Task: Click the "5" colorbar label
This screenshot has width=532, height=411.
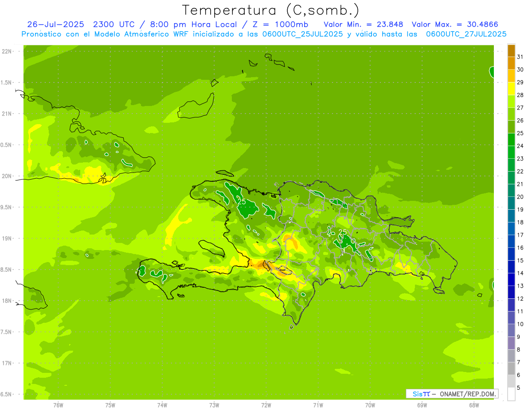Action: point(519,388)
